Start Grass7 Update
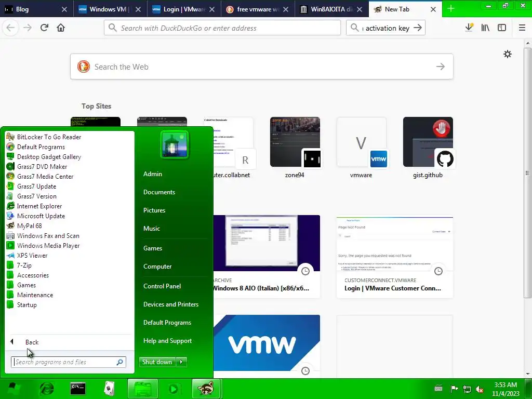Screen dimensions: 532x399 pos(32,186)
